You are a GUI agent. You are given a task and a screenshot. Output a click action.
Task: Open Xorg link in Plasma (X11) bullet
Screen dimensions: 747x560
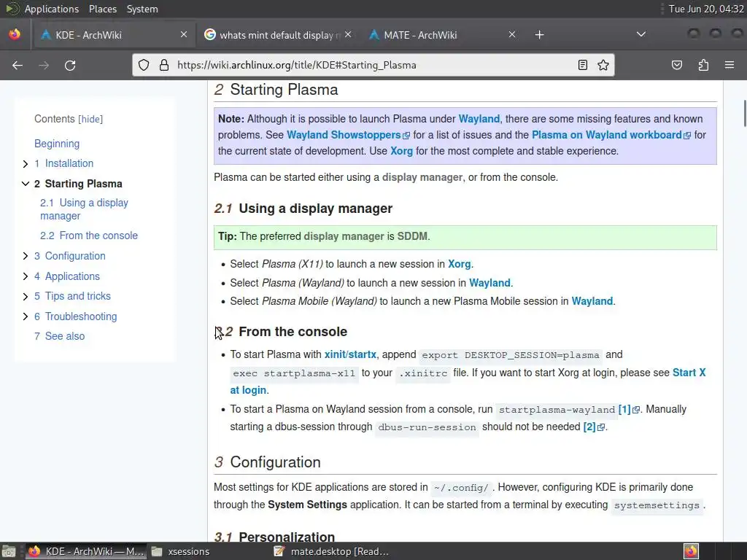pyautogui.click(x=460, y=264)
